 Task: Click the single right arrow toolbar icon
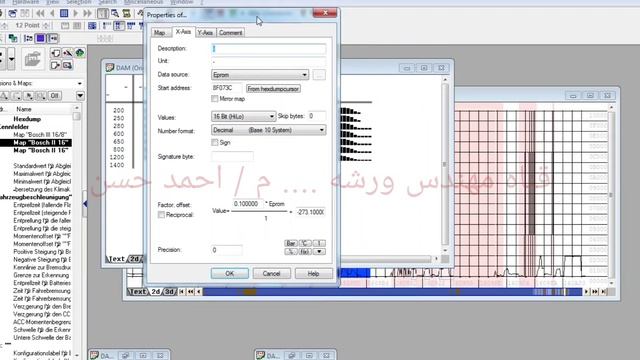[x=76, y=13]
